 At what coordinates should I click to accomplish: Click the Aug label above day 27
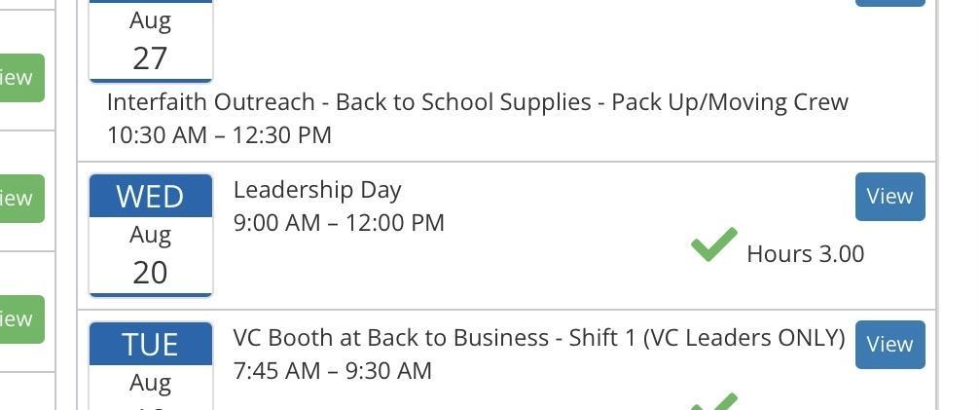tap(150, 20)
